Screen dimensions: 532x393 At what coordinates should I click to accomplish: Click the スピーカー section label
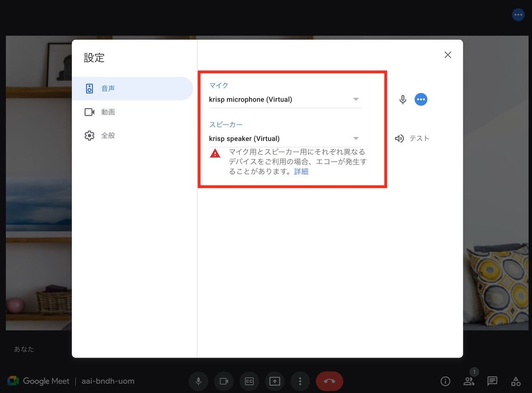226,125
